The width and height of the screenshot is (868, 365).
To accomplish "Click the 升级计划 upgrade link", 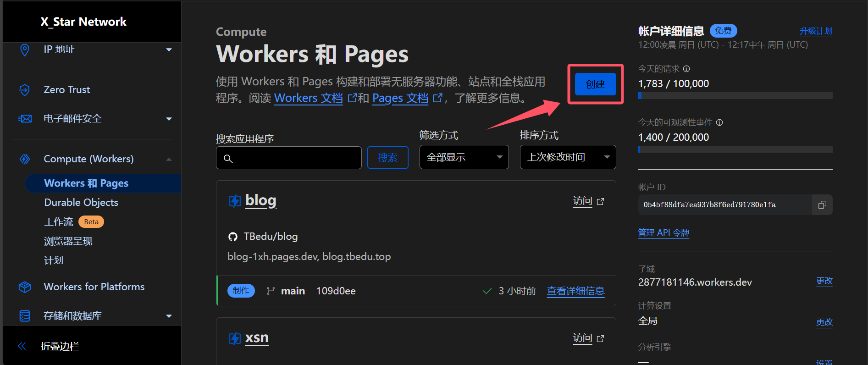I will (816, 31).
